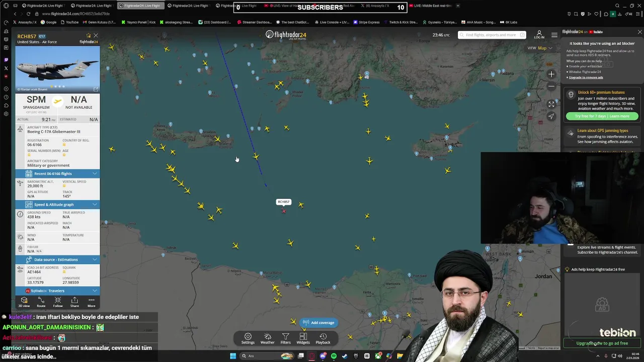Open the Stripe Express bookmark
The height and width of the screenshot is (362, 644).
pos(366,22)
